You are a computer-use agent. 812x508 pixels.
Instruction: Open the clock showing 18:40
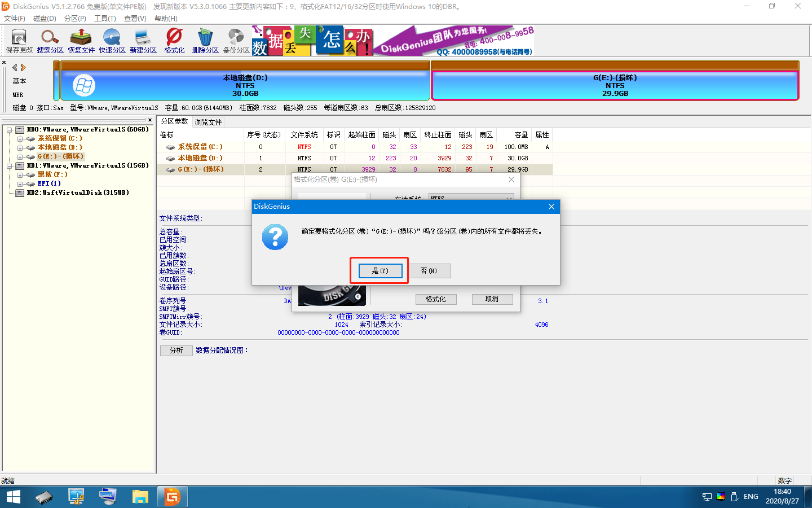pyautogui.click(x=782, y=497)
